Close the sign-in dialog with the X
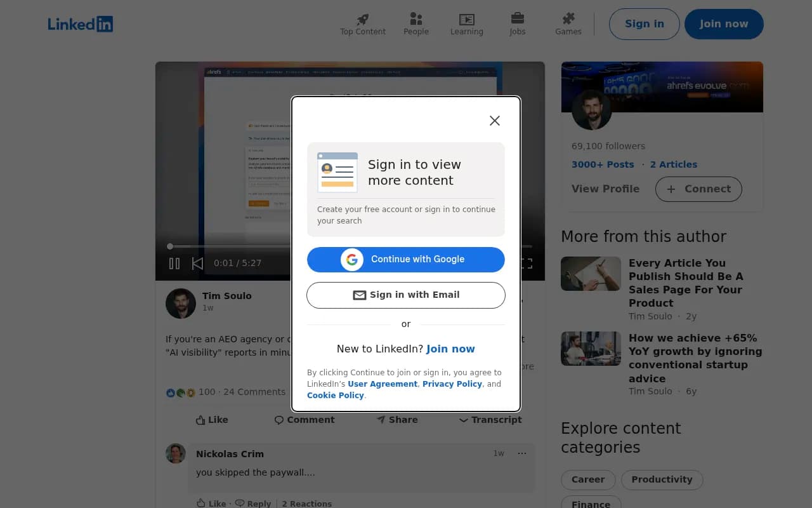This screenshot has height=508, width=812. coord(495,121)
